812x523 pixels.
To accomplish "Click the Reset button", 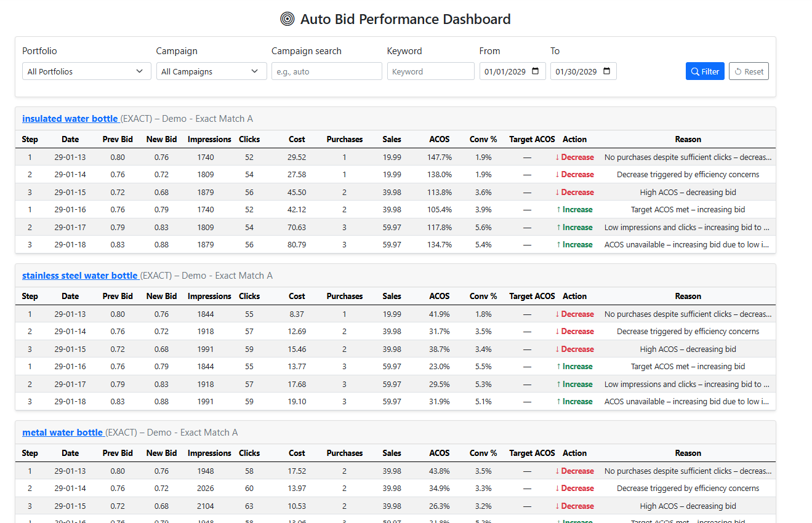I will (748, 71).
